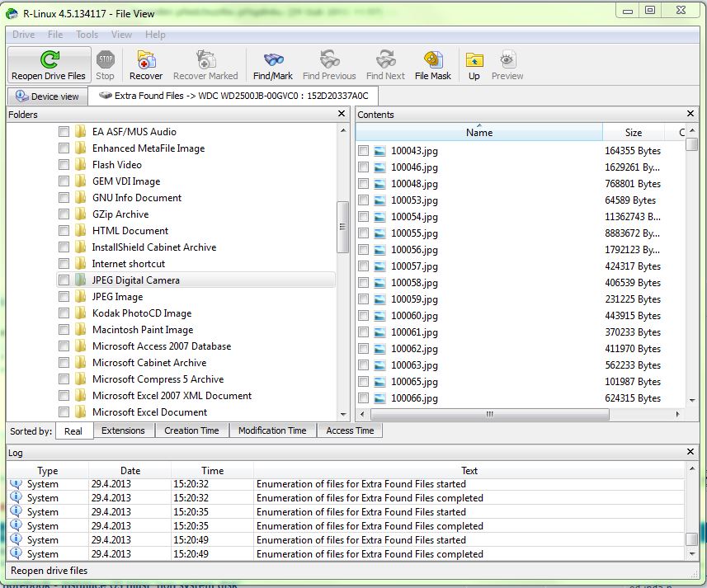Sort by Modification Time

click(x=272, y=430)
